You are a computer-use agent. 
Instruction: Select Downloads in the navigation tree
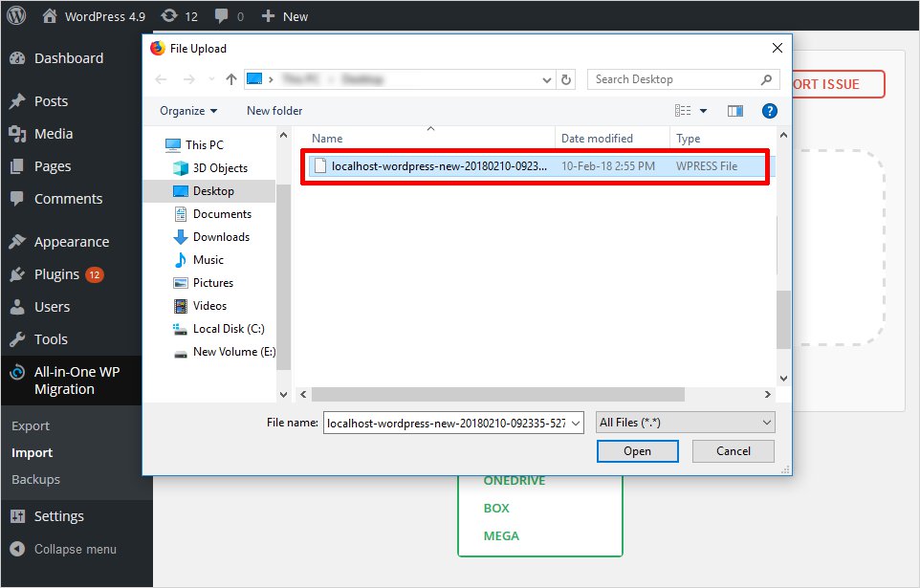(221, 237)
